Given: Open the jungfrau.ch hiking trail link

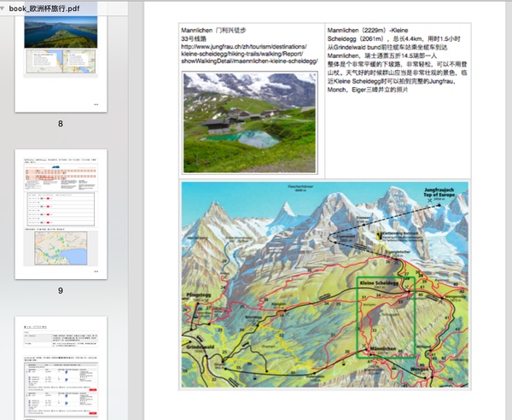Looking at the screenshot, I should coord(249,54).
